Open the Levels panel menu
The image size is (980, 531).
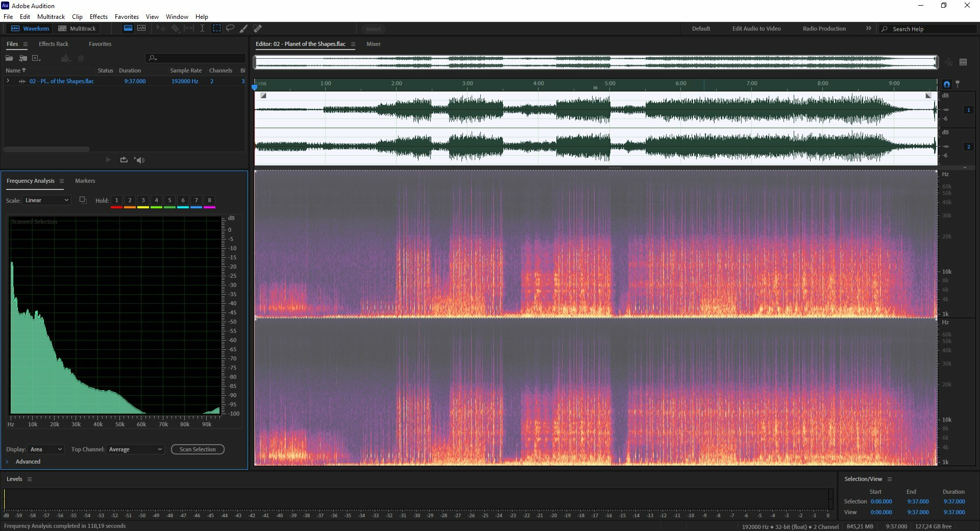coord(30,479)
